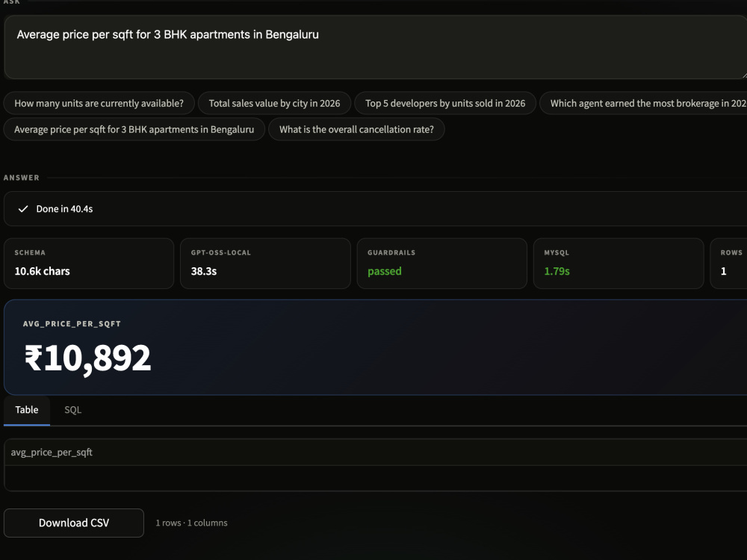The width and height of the screenshot is (747, 560).
Task: Click the ROWS '1' value
Action: (x=723, y=272)
